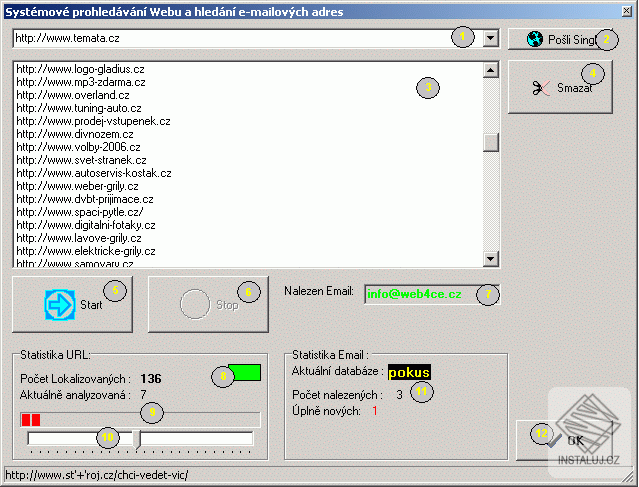Viewport: 639px width, 487px height.
Task: Click the green status indicator in Statistika URL
Action: coord(244,372)
